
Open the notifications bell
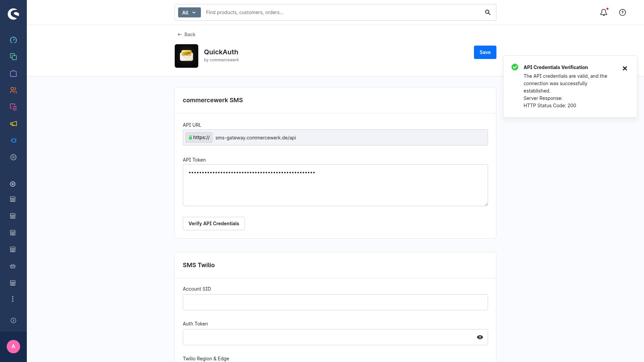(604, 12)
